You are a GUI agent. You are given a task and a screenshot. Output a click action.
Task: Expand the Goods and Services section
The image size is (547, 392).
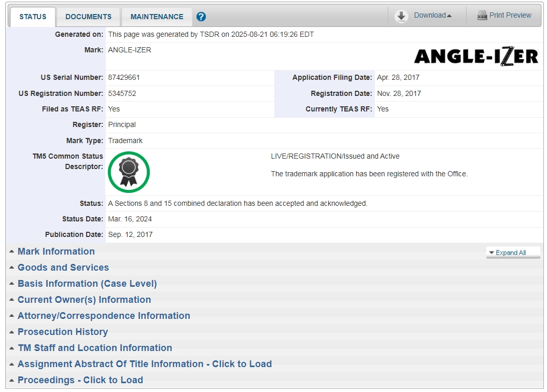[63, 268]
